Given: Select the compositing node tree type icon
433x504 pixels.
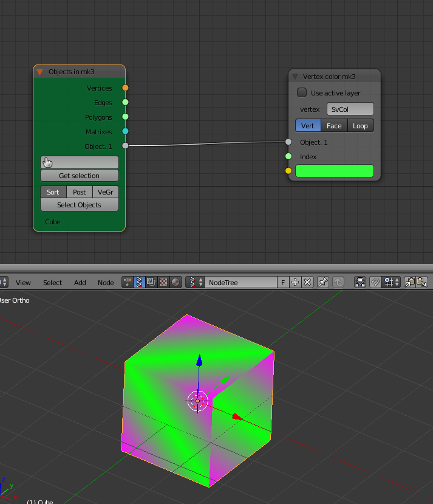Looking at the screenshot, I should [151, 282].
